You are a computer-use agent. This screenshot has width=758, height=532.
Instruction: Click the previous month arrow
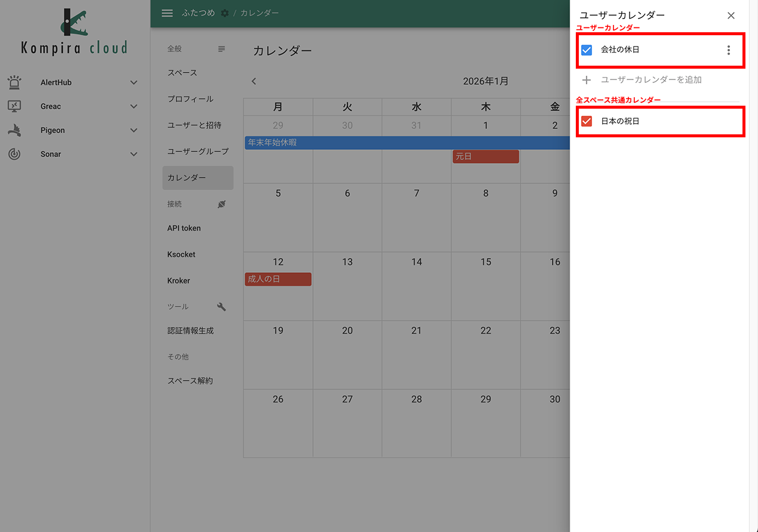pos(253,81)
